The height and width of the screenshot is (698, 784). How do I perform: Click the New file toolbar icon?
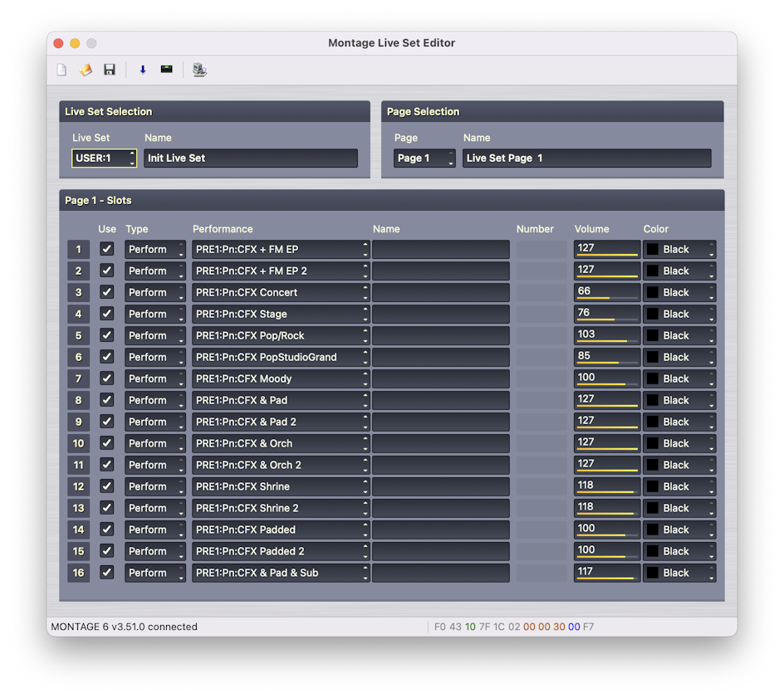pyautogui.click(x=61, y=70)
